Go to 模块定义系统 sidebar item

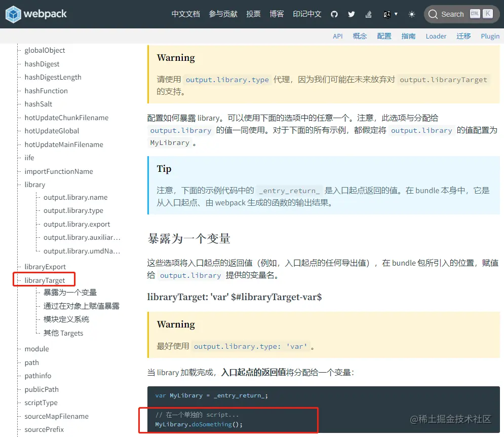(66, 319)
